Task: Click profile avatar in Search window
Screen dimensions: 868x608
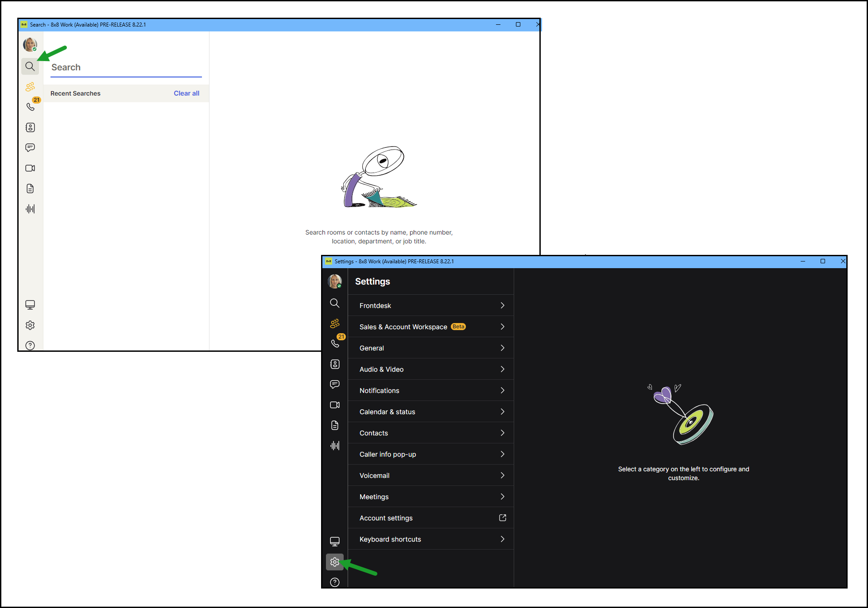Action: point(30,45)
